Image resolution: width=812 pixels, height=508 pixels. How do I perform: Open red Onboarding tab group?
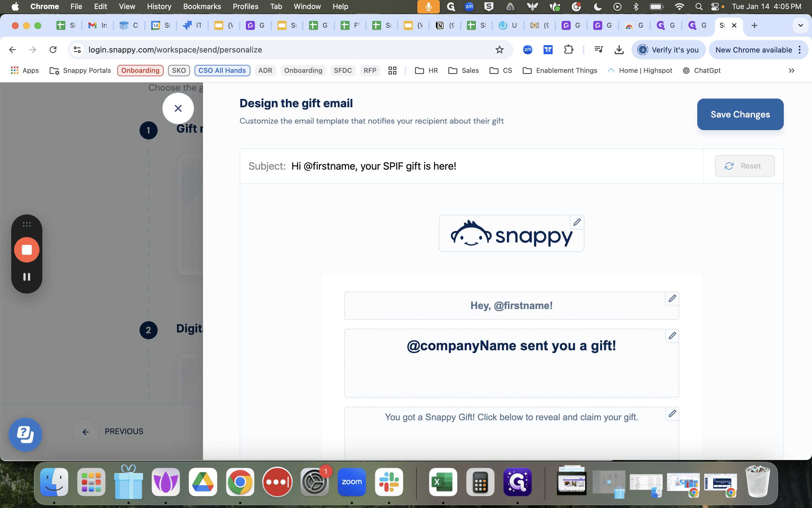coord(140,71)
